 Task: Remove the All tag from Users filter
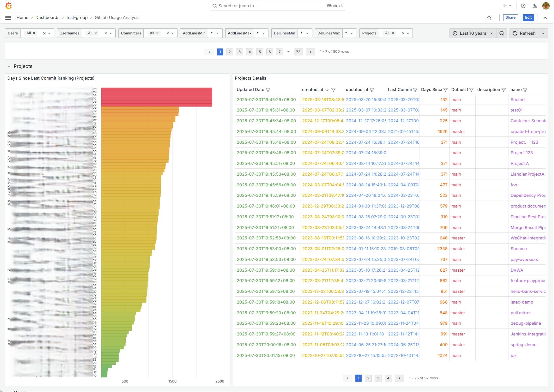34,33
